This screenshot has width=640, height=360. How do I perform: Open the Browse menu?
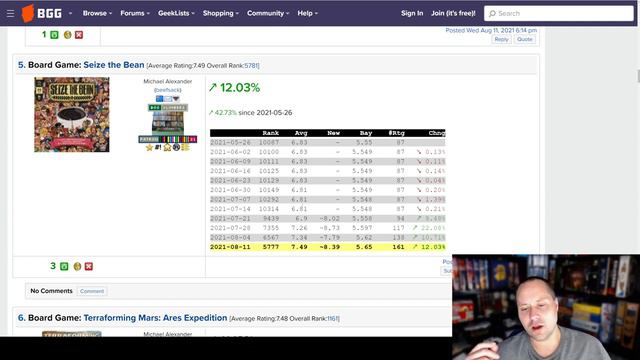coord(97,13)
